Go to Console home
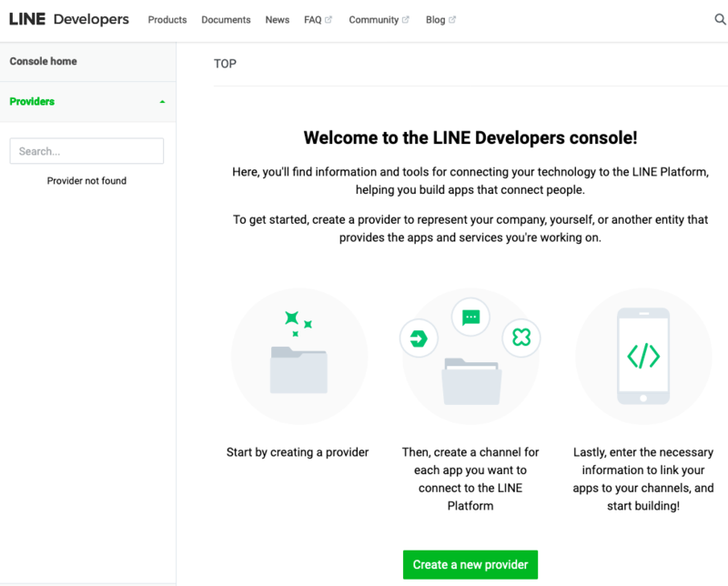The image size is (728, 586). [43, 61]
